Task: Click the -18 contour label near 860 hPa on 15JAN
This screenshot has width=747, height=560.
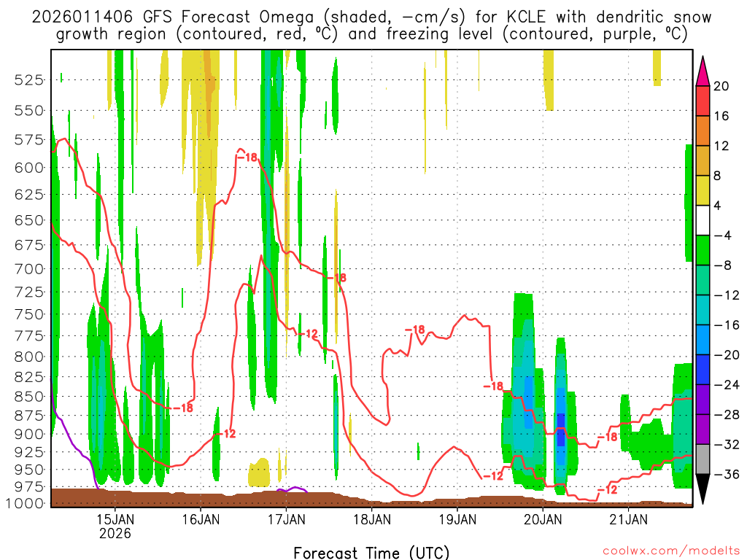Action: click(x=182, y=408)
